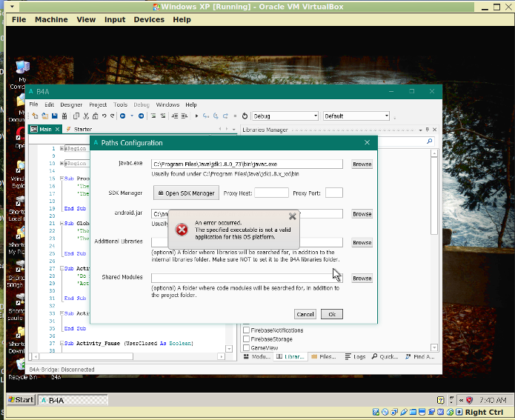Click the Step In debug icon
This screenshot has height=420, width=515.
206,116
